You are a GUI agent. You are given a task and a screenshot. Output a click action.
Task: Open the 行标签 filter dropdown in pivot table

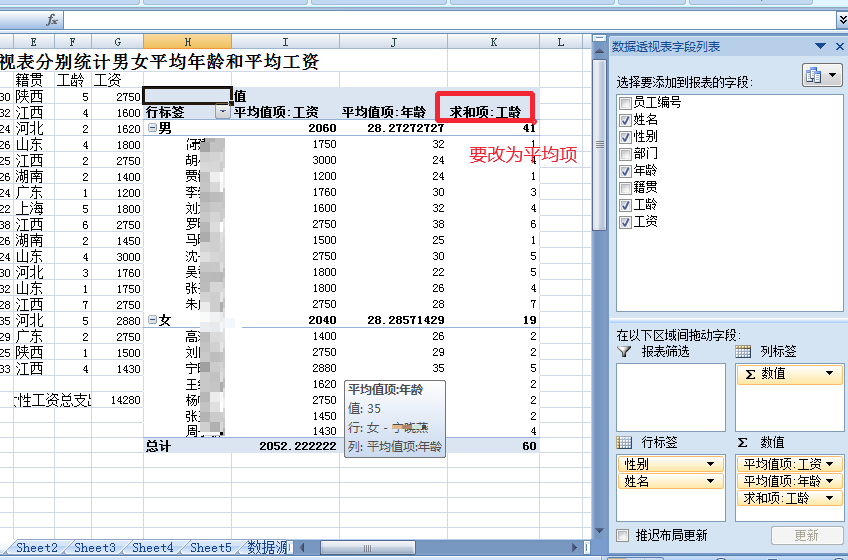tap(222, 112)
